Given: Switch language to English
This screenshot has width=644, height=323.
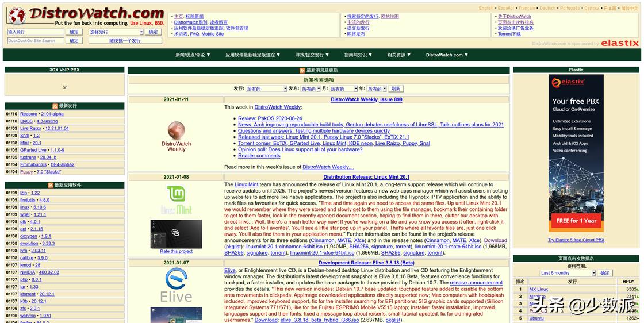Looking at the screenshot, I should click(486, 8).
